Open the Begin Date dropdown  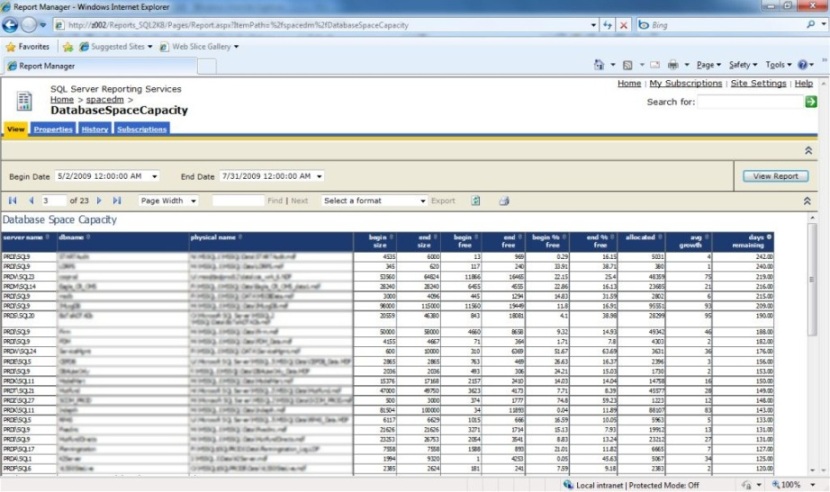(152, 177)
